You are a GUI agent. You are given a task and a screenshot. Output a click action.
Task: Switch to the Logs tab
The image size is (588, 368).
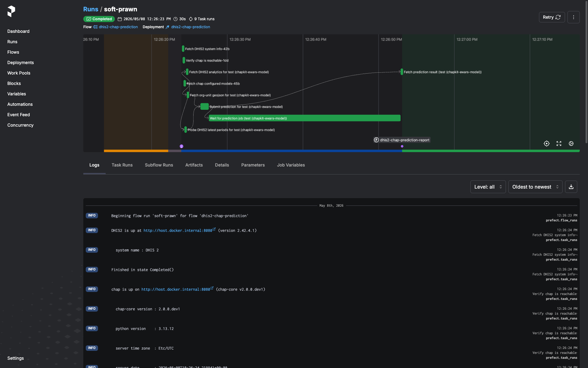pyautogui.click(x=94, y=165)
